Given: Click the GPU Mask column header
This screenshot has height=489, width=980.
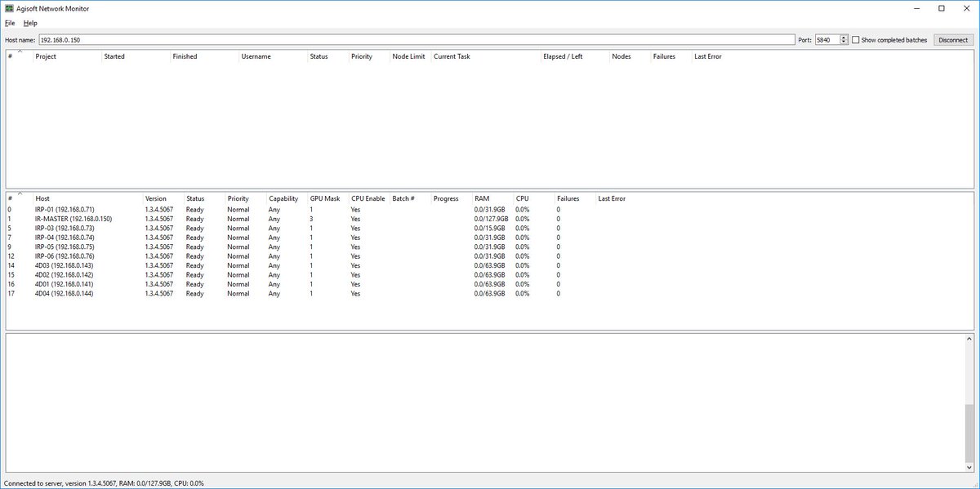Looking at the screenshot, I should click(x=325, y=198).
